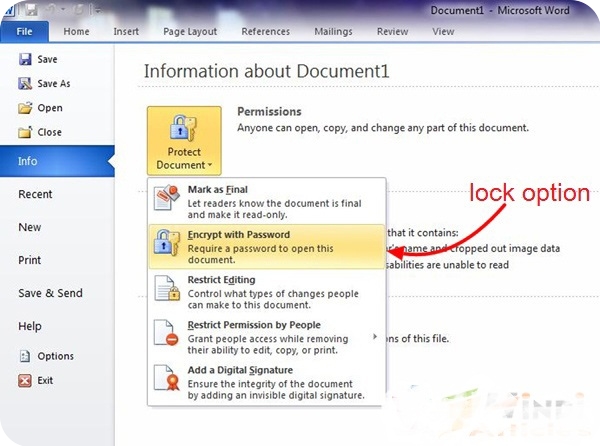The width and height of the screenshot is (600, 446).
Task: Click the Mark as Final stamp icon
Action: [x=167, y=198]
